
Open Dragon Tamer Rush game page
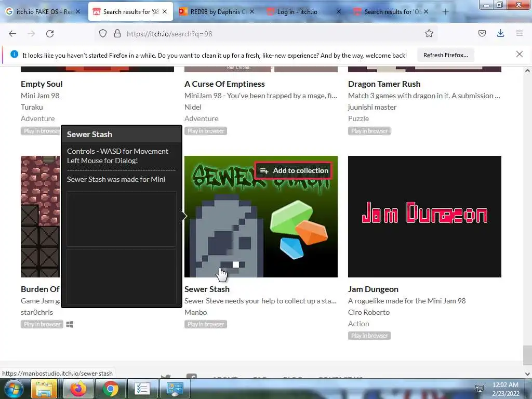coord(384,84)
